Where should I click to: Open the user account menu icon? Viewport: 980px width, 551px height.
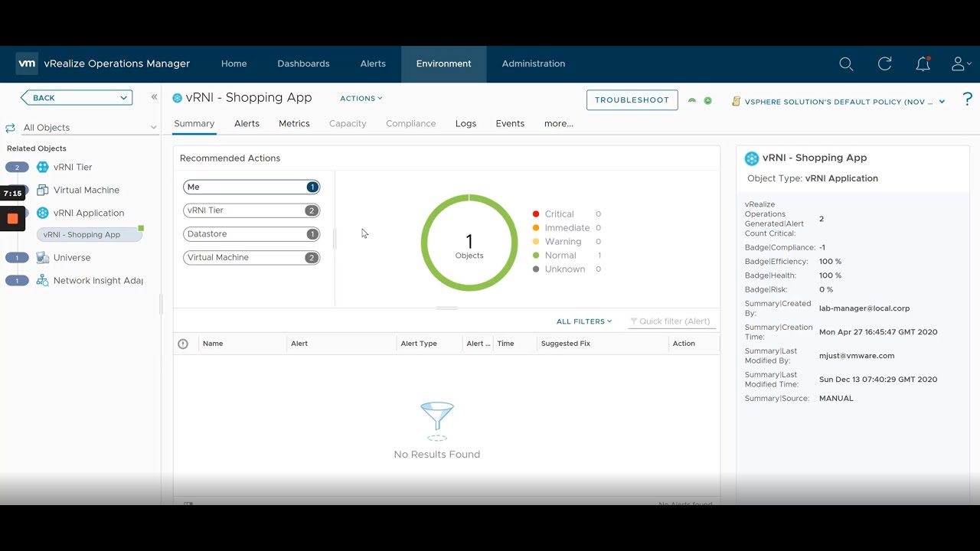pyautogui.click(x=960, y=64)
